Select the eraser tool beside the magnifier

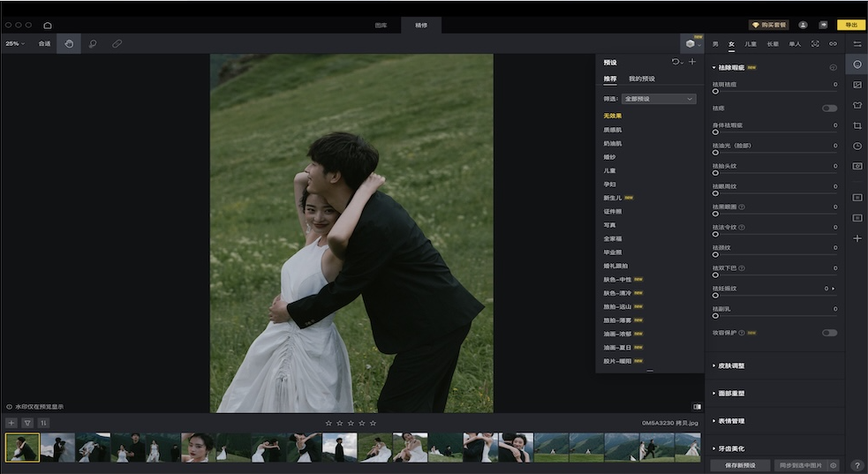pyautogui.click(x=117, y=44)
